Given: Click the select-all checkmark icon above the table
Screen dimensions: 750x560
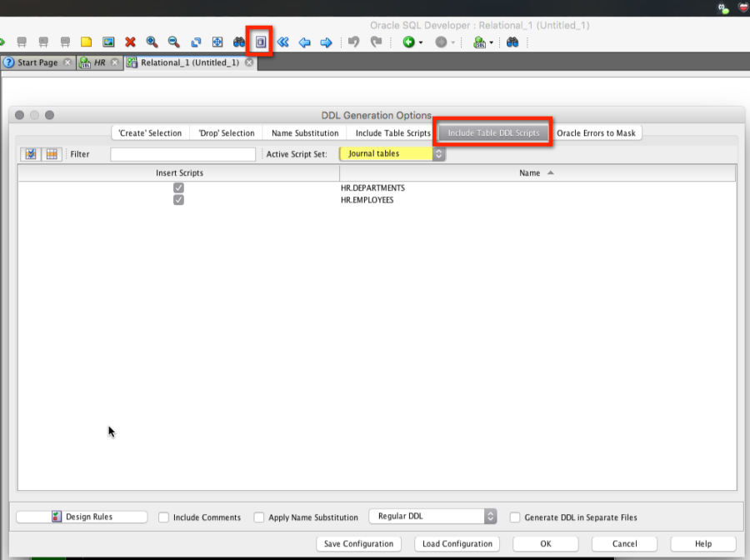Looking at the screenshot, I should pos(31,153).
